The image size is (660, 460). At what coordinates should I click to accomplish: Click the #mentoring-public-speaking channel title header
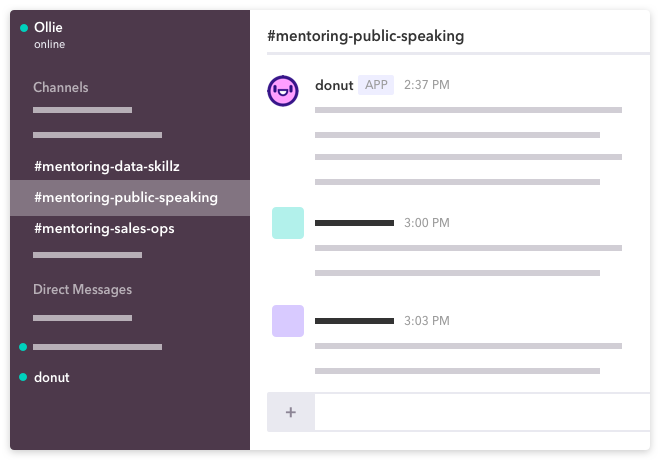coord(365,36)
